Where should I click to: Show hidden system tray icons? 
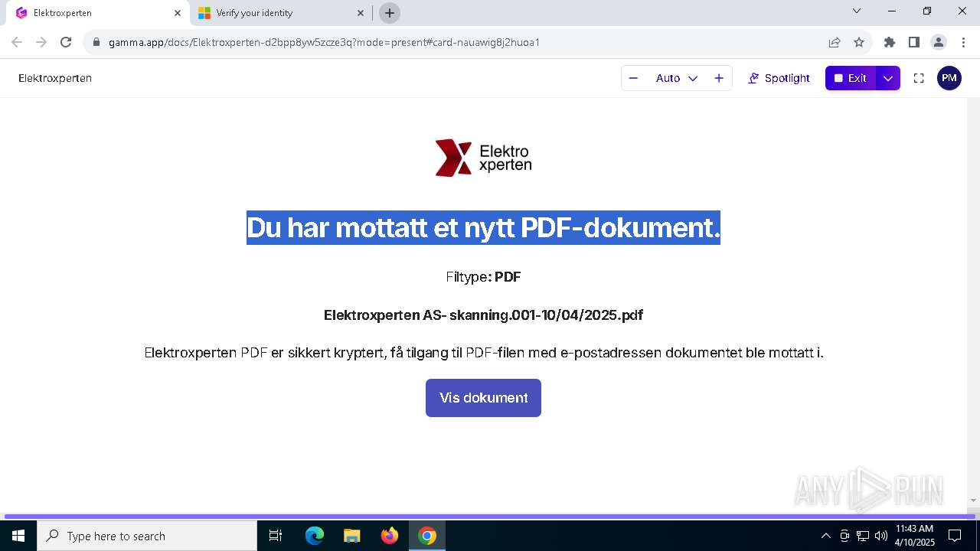click(x=825, y=536)
